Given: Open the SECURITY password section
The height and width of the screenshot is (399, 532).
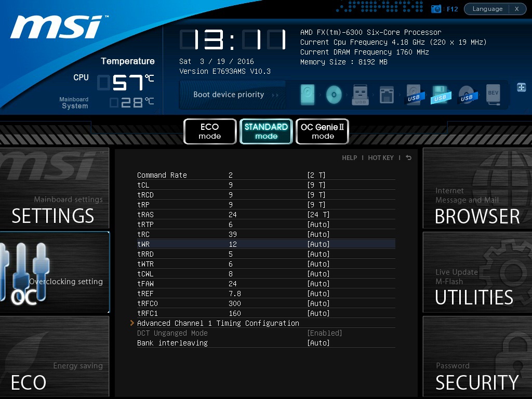Looking at the screenshot, I should click(477, 356).
